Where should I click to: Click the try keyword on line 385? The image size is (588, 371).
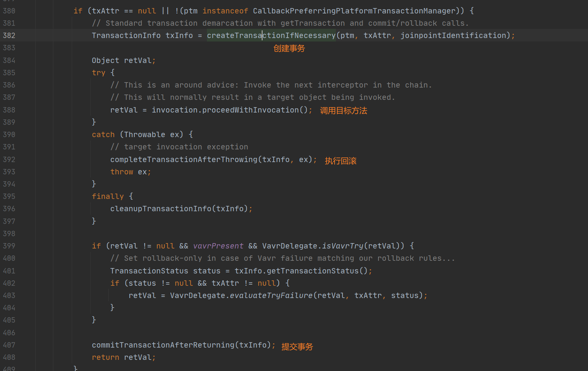pos(99,73)
